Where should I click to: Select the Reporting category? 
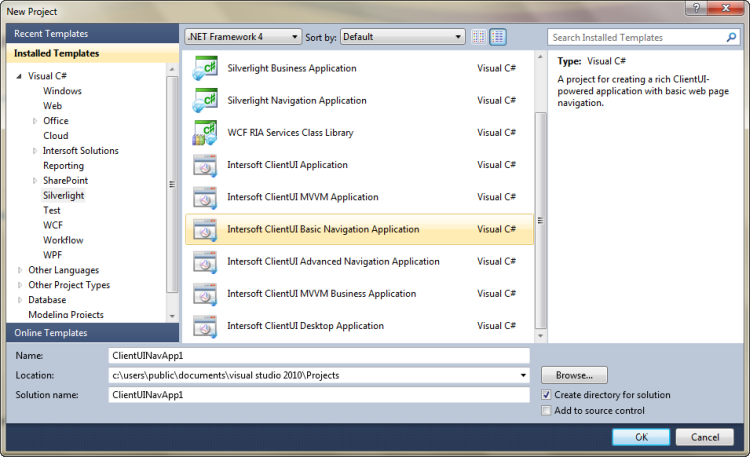click(x=64, y=166)
